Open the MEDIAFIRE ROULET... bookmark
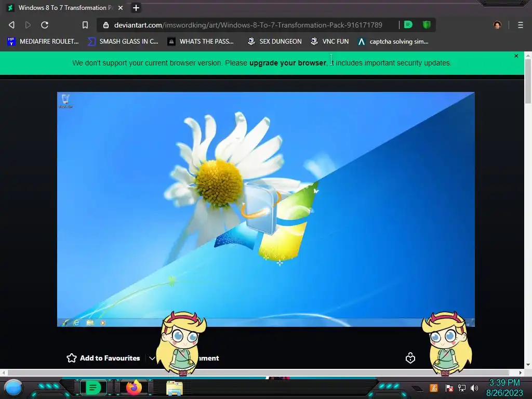 [43, 42]
